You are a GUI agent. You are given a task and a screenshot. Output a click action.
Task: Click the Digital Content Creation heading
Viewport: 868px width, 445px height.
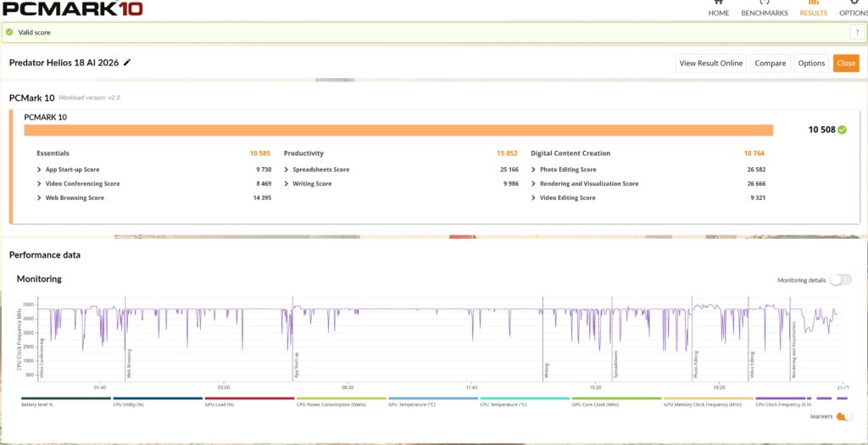tap(570, 153)
